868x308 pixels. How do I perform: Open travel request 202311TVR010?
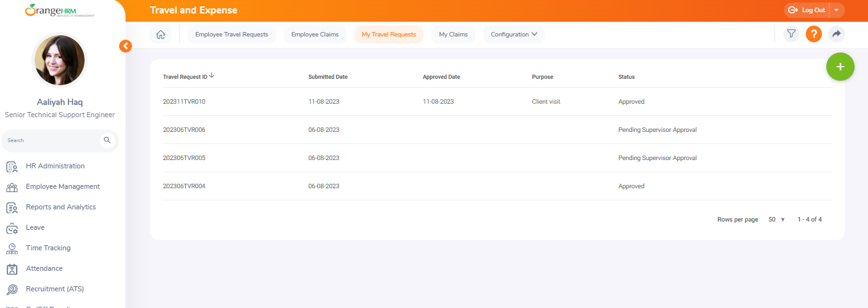pyautogui.click(x=184, y=102)
